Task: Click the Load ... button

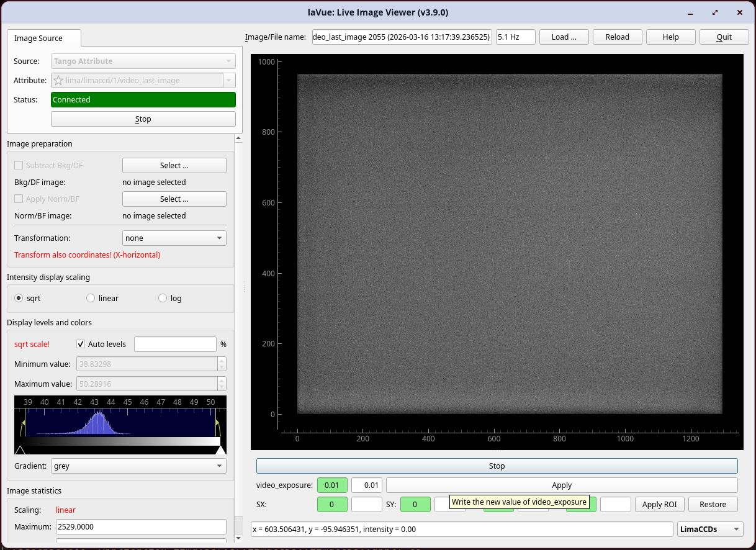Action: tap(564, 37)
